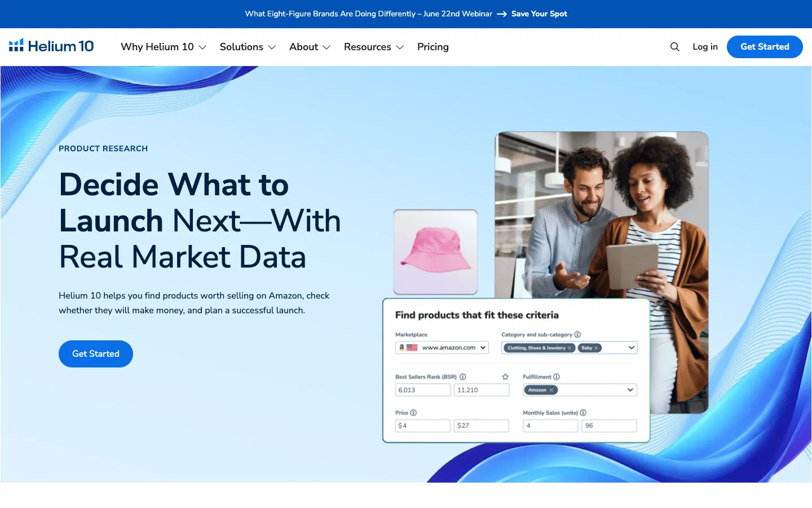Click the info icon next to Price
This screenshot has height=508, width=812.
point(413,413)
